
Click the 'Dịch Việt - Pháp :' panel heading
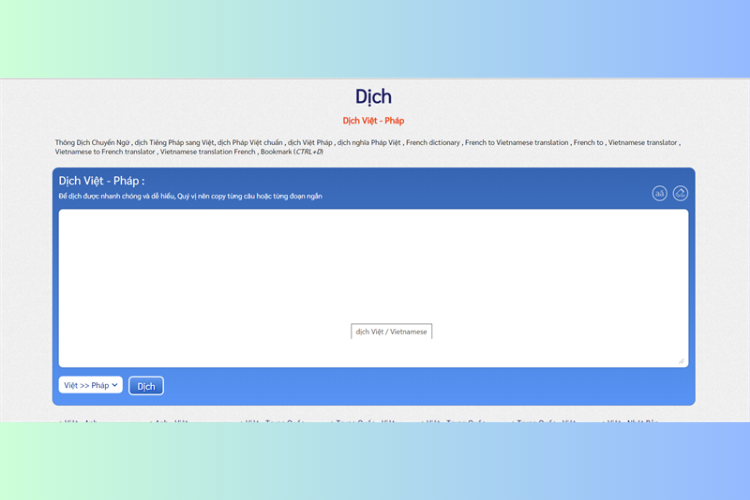[x=101, y=181]
